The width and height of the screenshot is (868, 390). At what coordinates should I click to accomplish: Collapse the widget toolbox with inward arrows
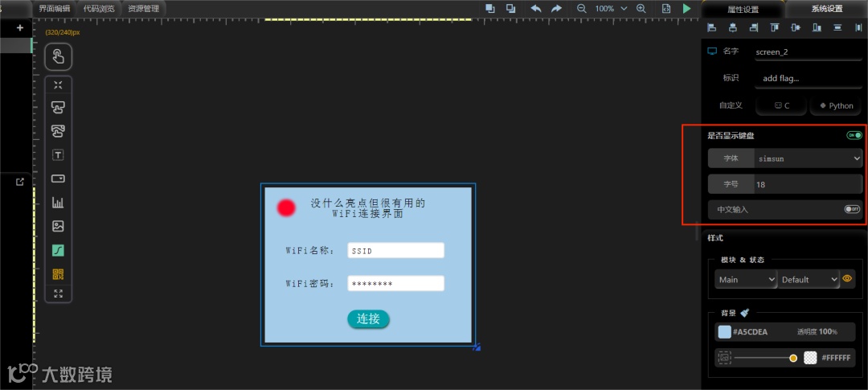[x=58, y=84]
